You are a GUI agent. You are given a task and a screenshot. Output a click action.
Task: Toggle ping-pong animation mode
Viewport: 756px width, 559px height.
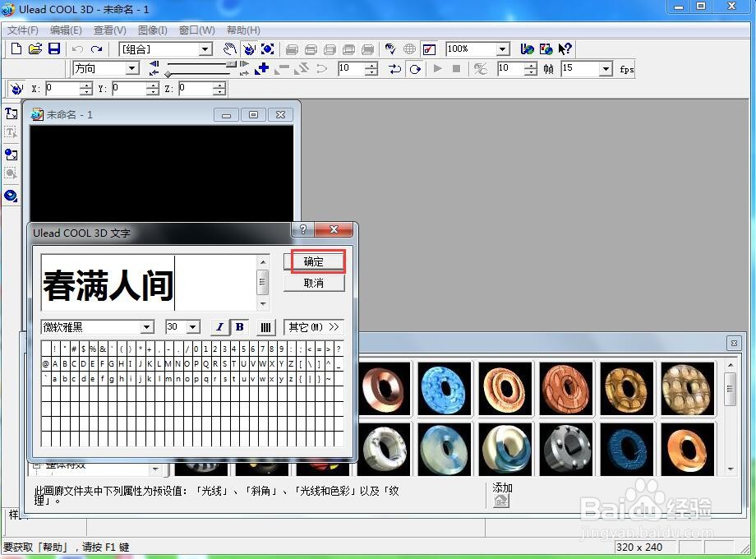click(395, 69)
